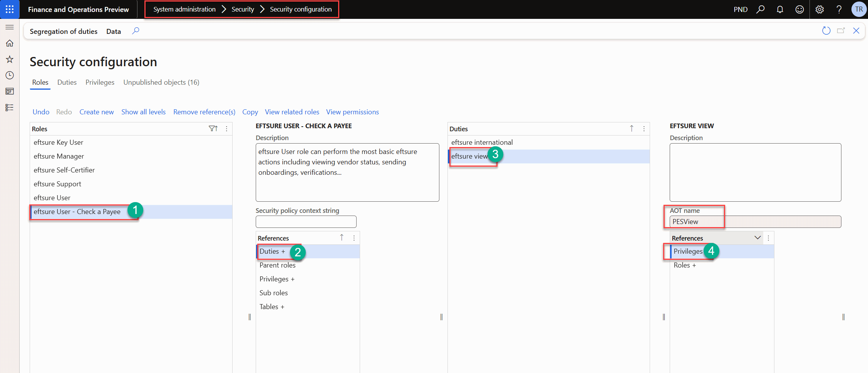This screenshot has width=868, height=373.
Task: Click the Roles list filter sort icon
Action: [x=213, y=129]
